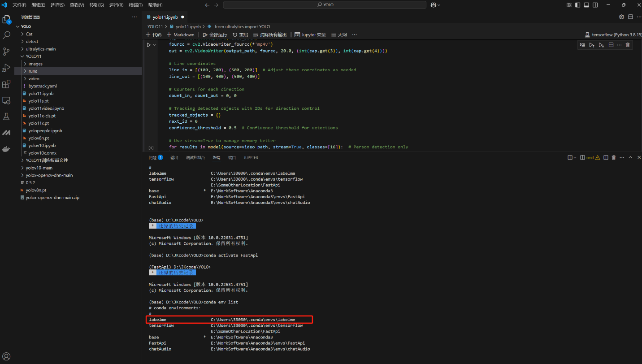Delete the current notebook cell with trash icon
This screenshot has height=364, width=642.
tap(627, 45)
